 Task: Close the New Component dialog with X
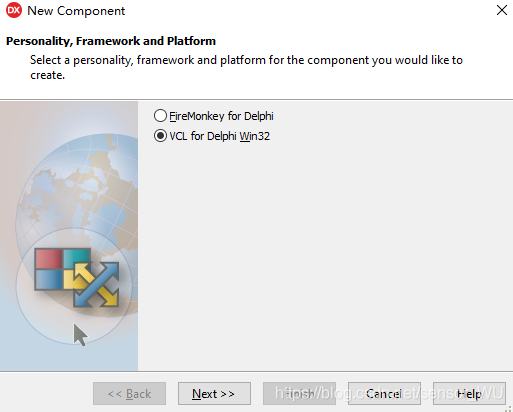502,10
